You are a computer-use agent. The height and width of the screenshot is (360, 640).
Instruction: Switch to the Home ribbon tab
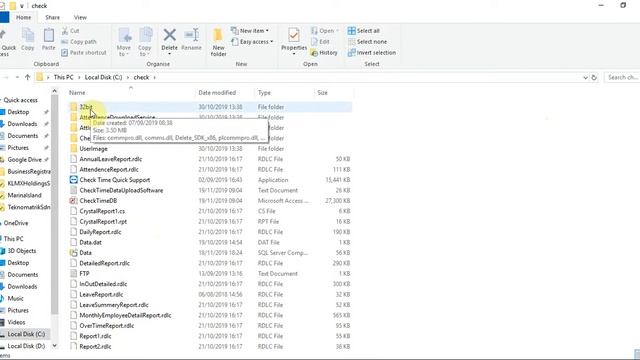23,18
